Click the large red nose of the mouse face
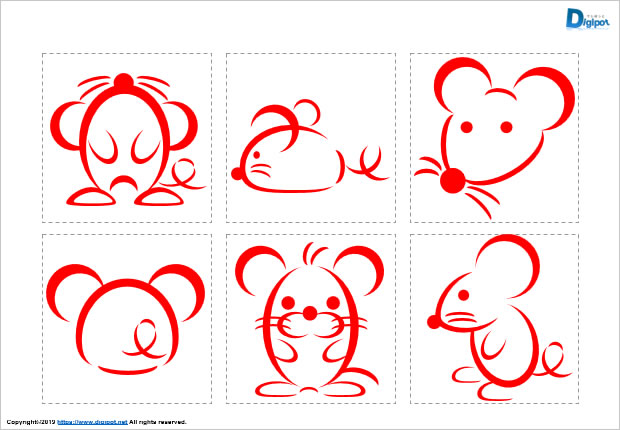This screenshot has width=620, height=430. (x=452, y=180)
